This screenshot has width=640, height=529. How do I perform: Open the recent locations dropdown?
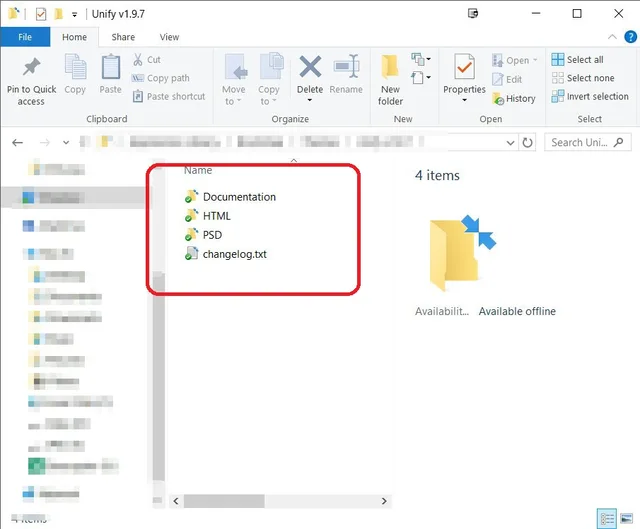click(66, 142)
